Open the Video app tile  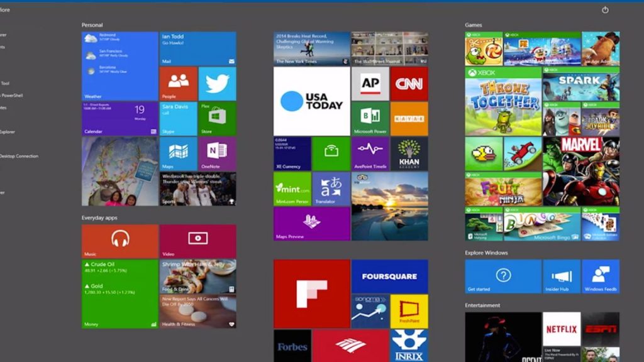(x=197, y=241)
